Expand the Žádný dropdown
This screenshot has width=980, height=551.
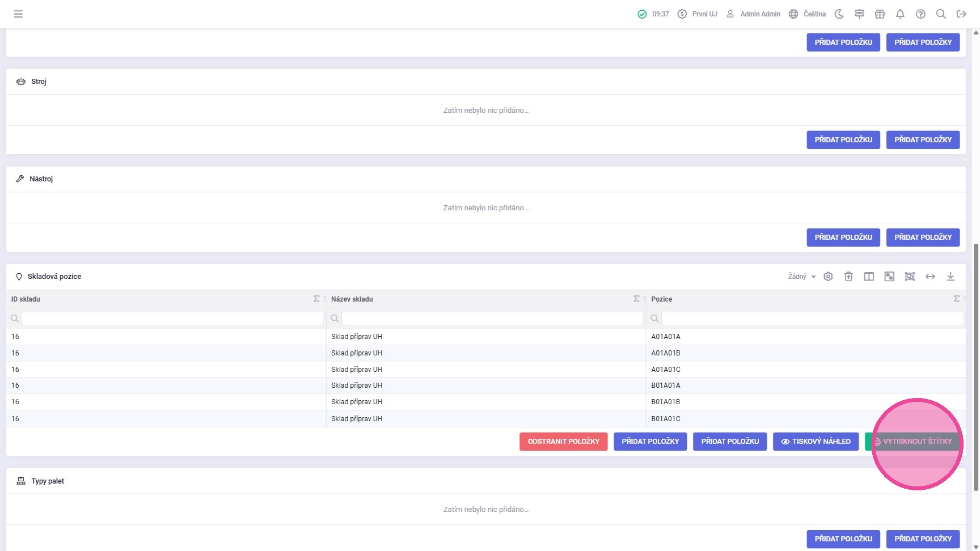(x=801, y=277)
